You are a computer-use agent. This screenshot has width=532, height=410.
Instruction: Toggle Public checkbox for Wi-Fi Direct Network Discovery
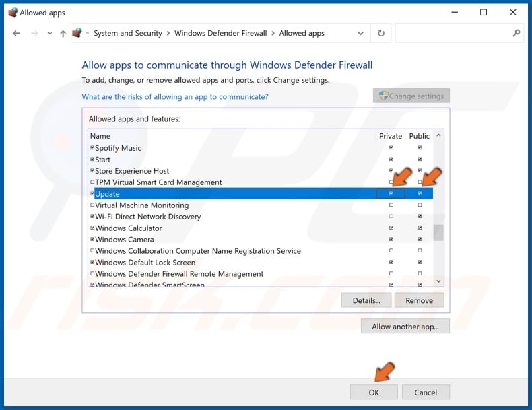[420, 216]
